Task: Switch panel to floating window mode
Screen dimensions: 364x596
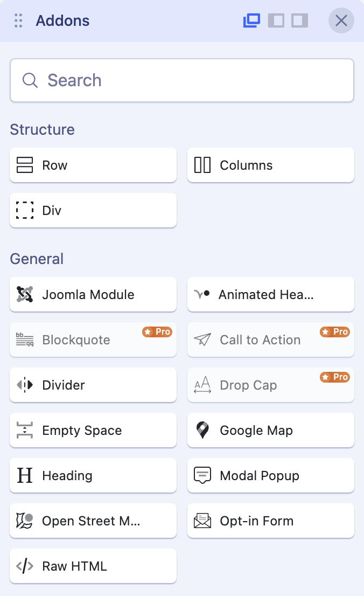Action: pos(251,21)
